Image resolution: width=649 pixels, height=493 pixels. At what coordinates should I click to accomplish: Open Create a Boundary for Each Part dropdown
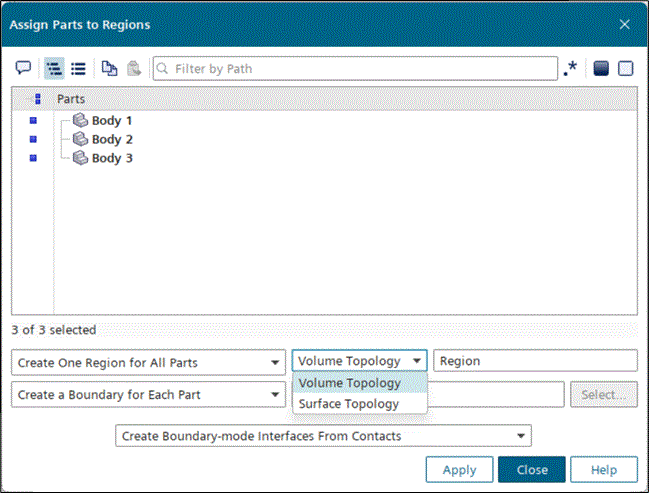coord(148,395)
